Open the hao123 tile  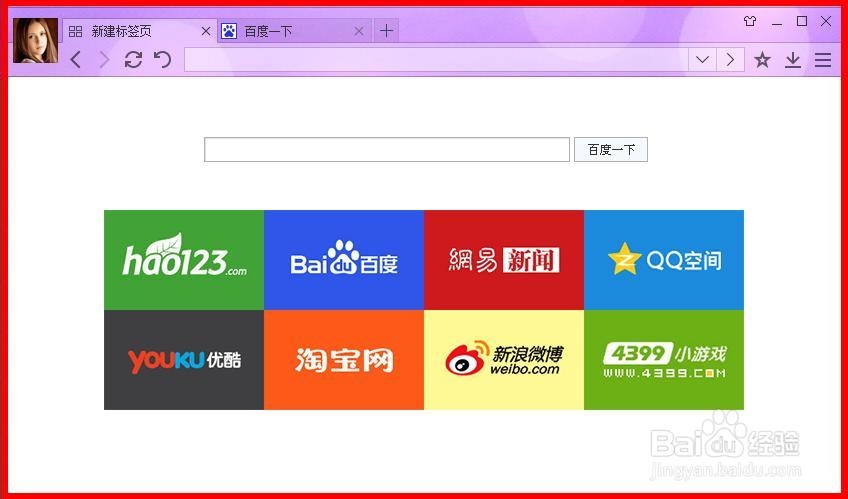[x=184, y=260]
